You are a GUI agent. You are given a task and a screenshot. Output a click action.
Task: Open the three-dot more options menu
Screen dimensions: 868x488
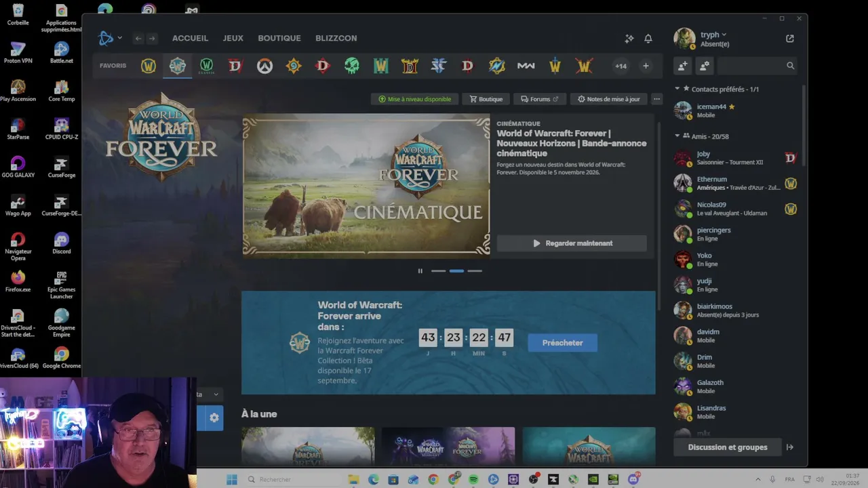[656, 99]
